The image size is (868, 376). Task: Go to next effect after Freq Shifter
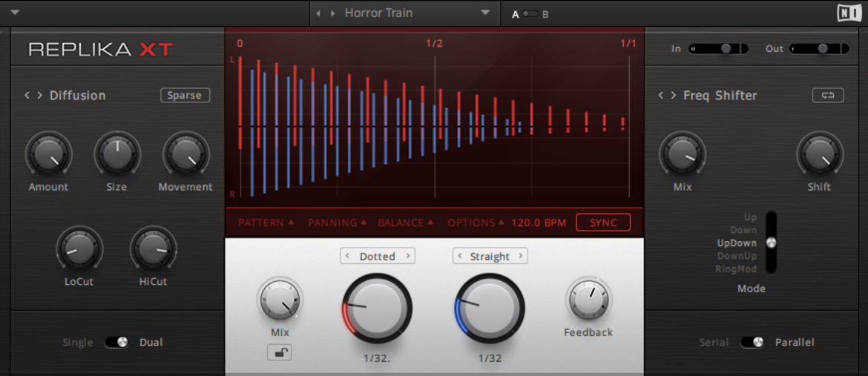(673, 95)
